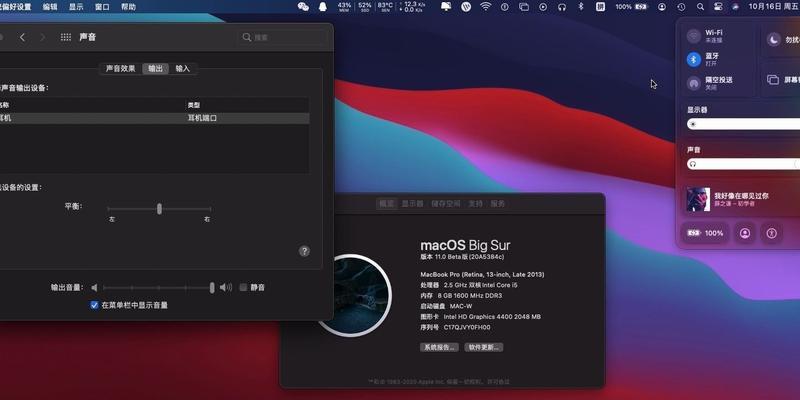Open the 窗口 menu
This screenshot has width=800, height=400.
point(102,7)
